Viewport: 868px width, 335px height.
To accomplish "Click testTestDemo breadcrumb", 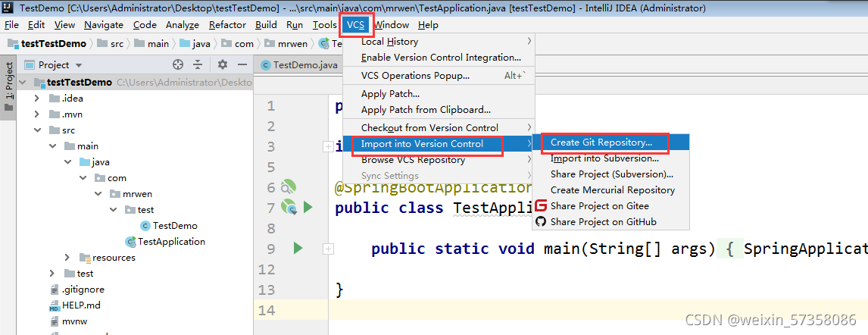I will tap(47, 43).
